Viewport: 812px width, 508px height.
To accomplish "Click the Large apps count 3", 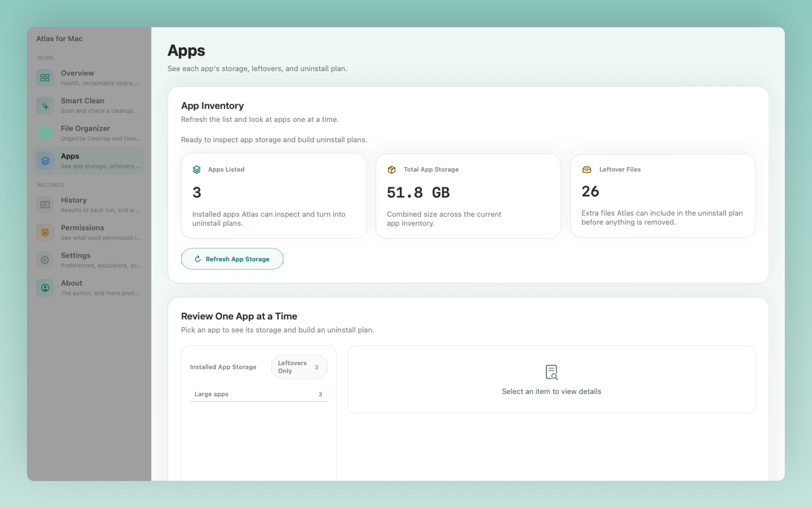I will (321, 394).
